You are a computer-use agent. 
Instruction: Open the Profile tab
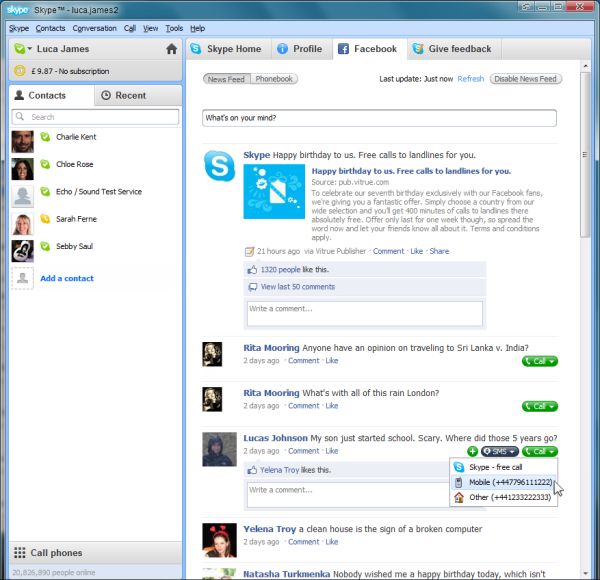pos(299,48)
